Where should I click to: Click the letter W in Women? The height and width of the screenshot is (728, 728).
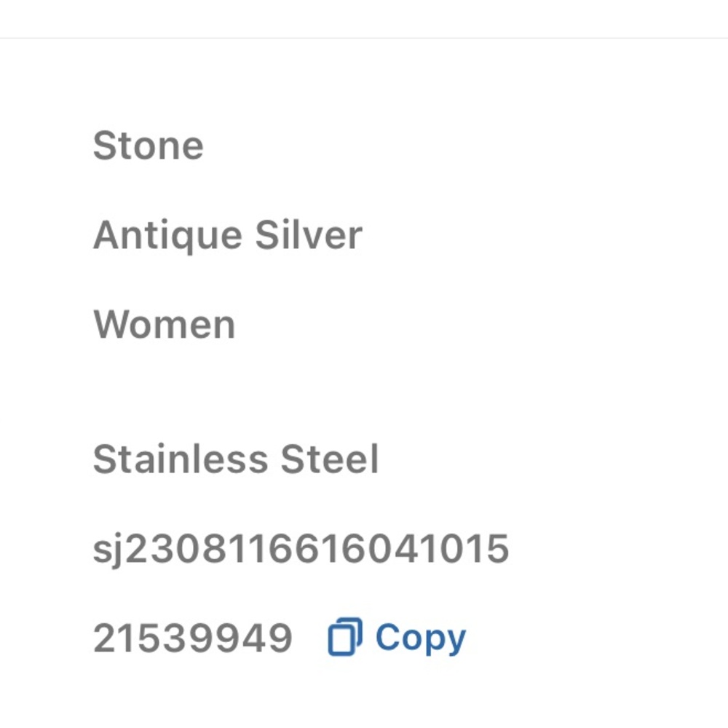click(111, 325)
